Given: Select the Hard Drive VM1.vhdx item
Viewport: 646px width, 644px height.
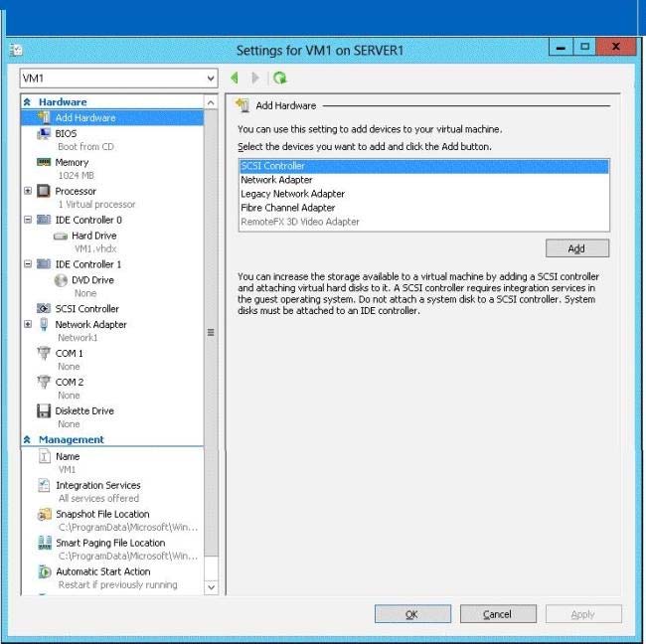Looking at the screenshot, I should [94, 241].
